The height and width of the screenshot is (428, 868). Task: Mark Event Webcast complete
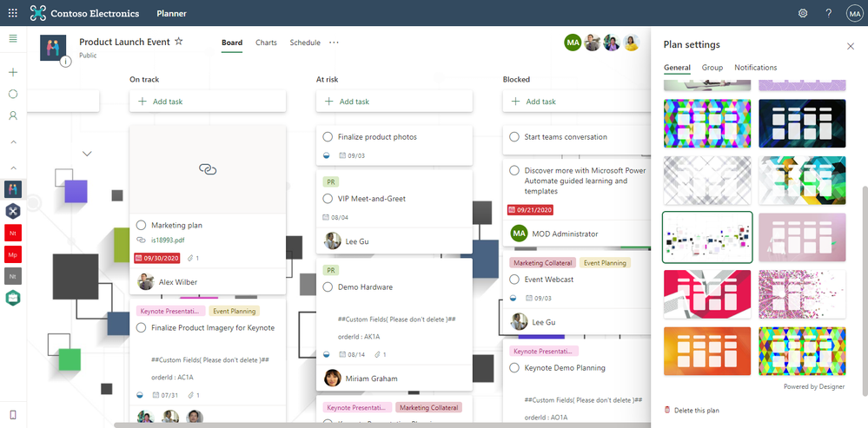514,280
